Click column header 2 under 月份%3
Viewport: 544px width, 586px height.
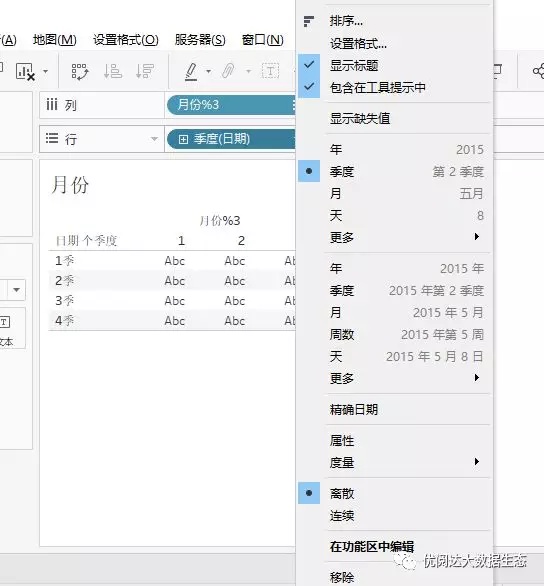[241, 240]
